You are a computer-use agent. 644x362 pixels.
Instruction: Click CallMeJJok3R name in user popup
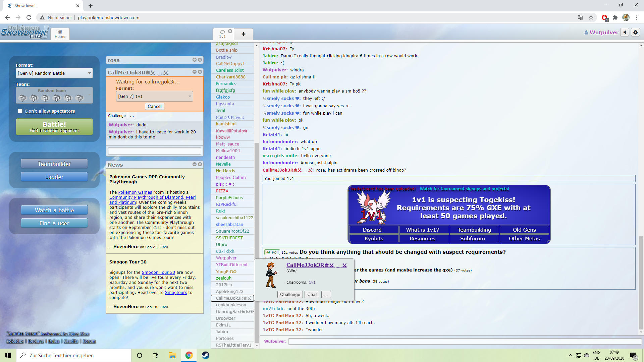coord(317,265)
